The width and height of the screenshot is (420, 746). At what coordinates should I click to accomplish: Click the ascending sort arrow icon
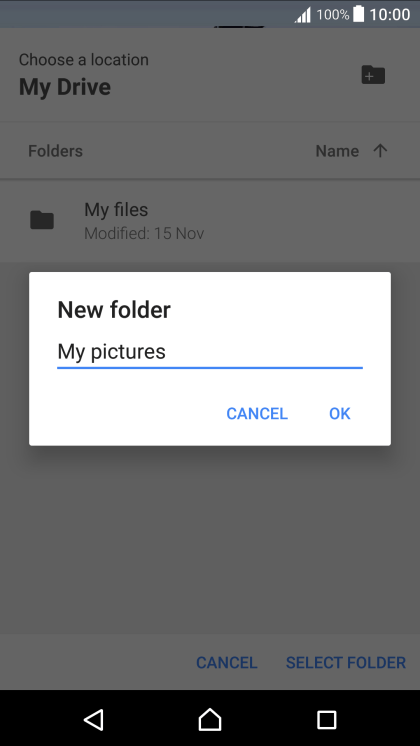coord(380,151)
